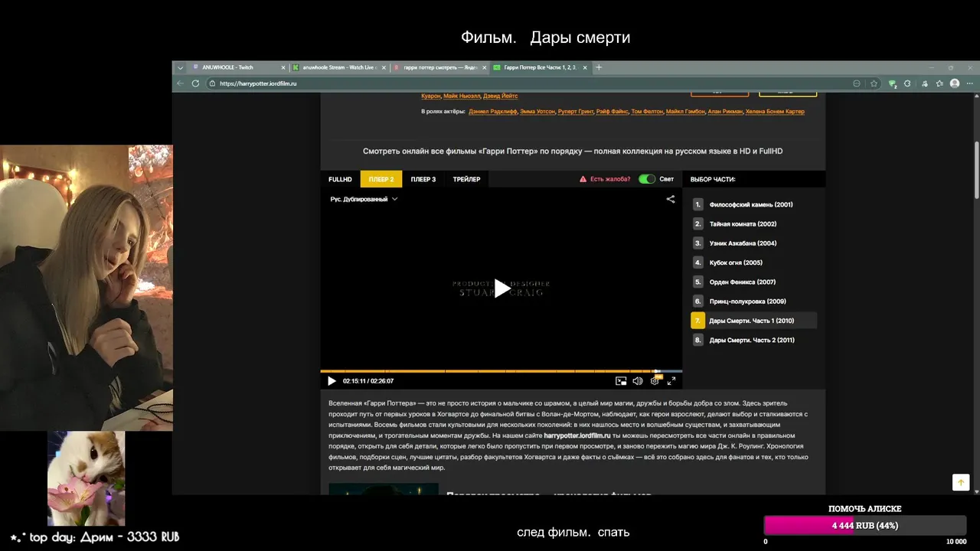Expand the tab list chevron at left

[x=181, y=67]
